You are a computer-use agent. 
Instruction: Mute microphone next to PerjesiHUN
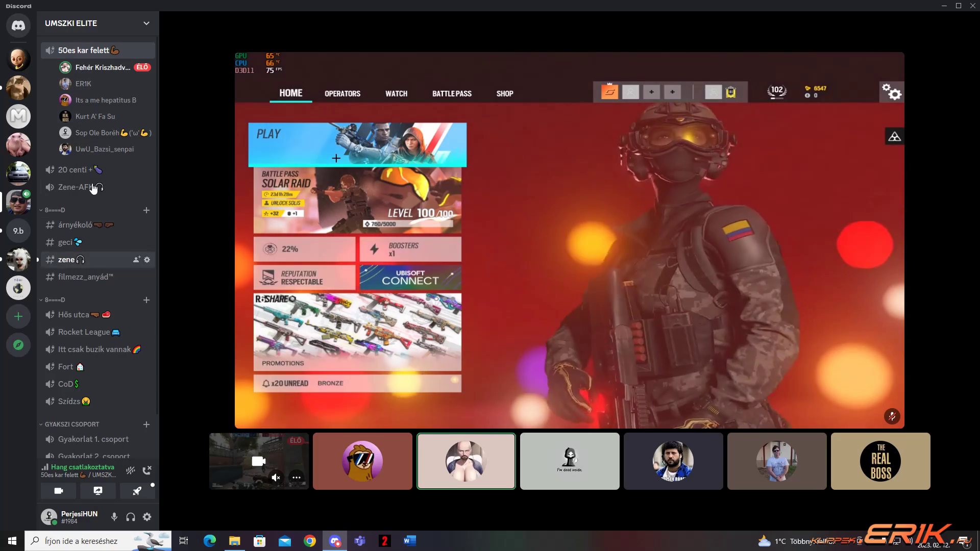(114, 517)
